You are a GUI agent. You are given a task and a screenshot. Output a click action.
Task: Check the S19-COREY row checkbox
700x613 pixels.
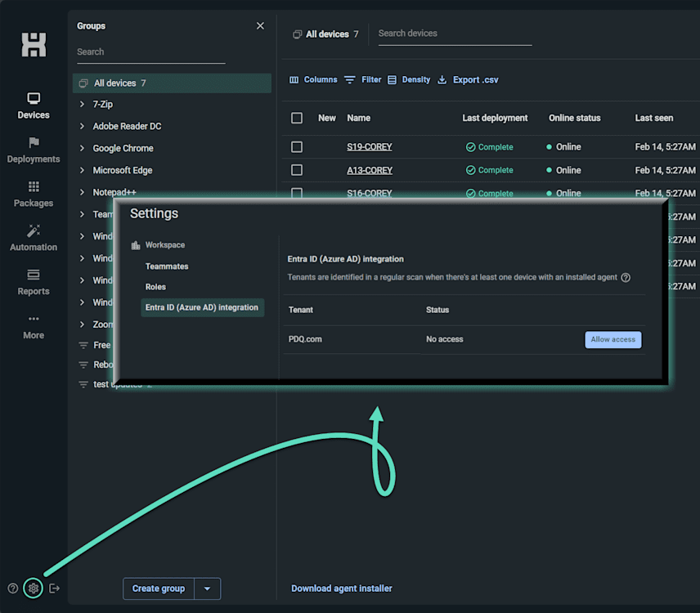pyautogui.click(x=297, y=147)
